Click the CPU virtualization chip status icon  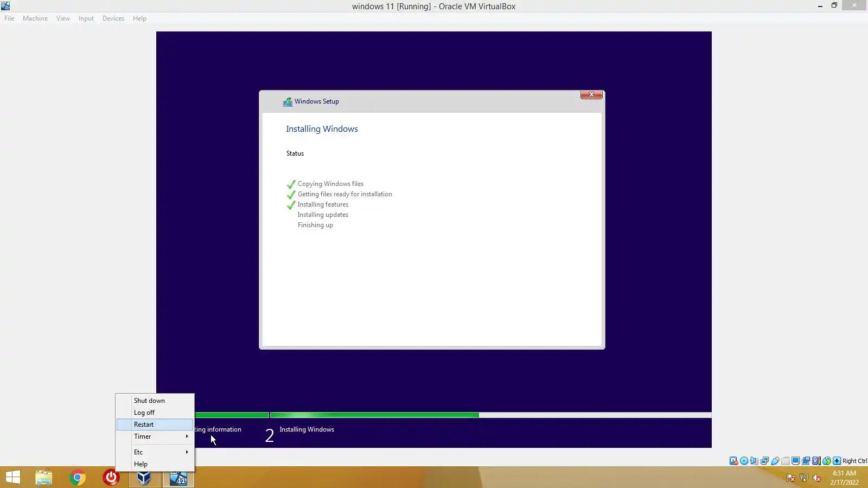(x=816, y=461)
